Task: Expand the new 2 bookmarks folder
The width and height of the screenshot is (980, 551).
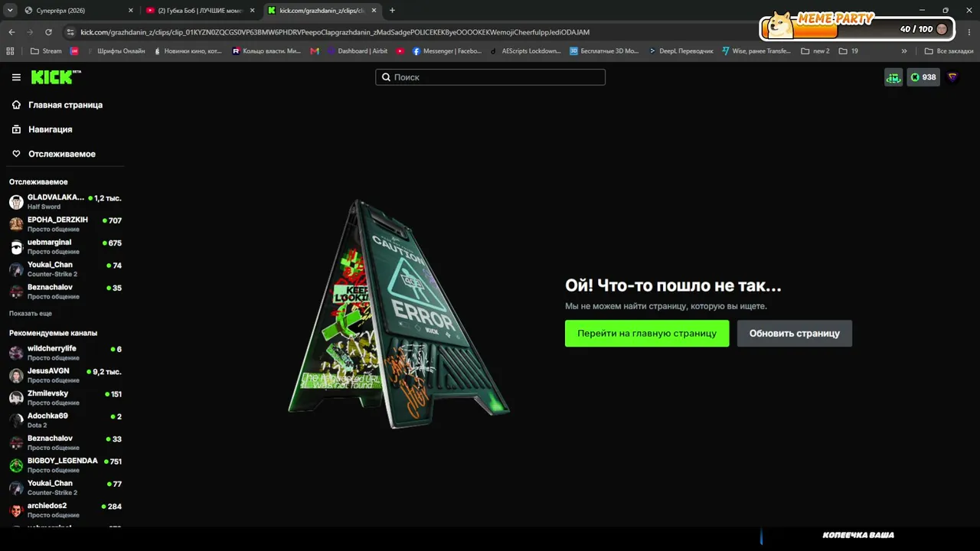Action: click(815, 51)
